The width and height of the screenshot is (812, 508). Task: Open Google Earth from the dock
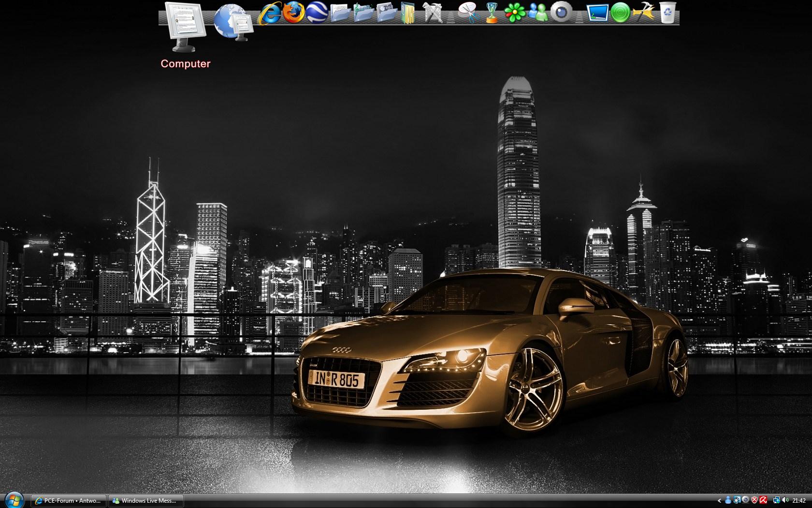317,13
